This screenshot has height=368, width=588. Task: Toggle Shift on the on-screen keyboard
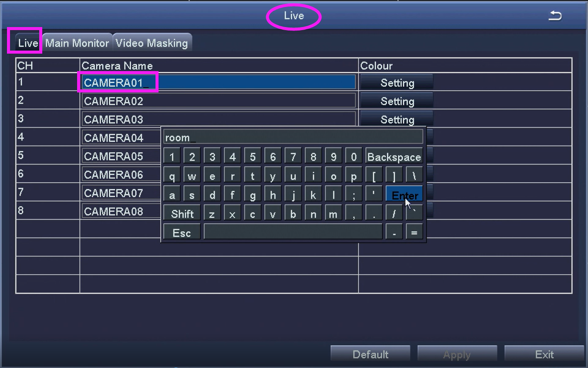(x=182, y=214)
